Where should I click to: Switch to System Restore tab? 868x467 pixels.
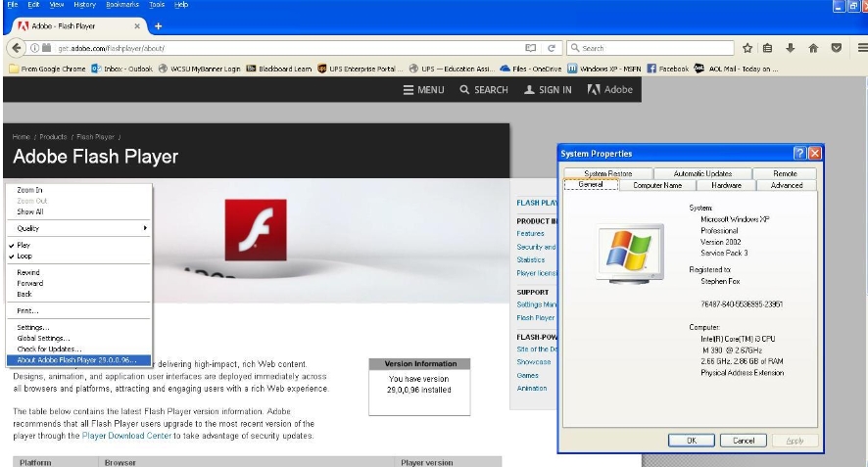[608, 173]
